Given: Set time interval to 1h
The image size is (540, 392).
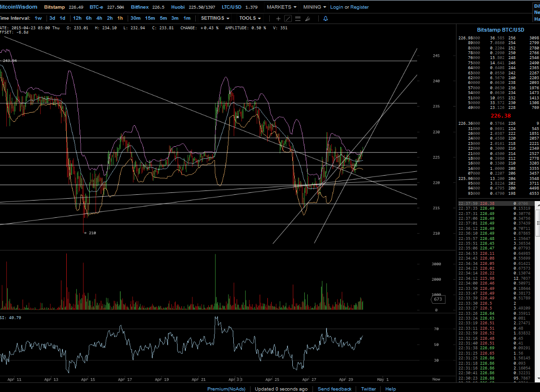Looking at the screenshot, I should pyautogui.click(x=120, y=18).
